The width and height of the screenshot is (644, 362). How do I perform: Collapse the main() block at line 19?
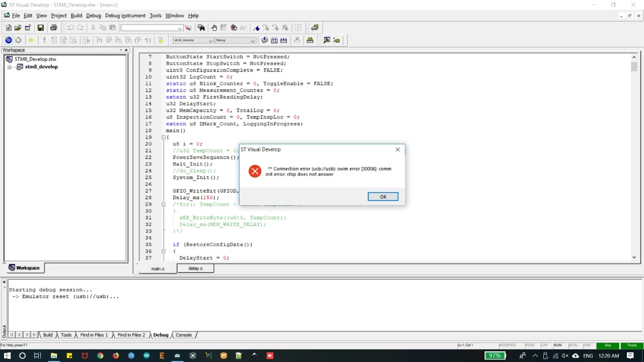pos(164,137)
